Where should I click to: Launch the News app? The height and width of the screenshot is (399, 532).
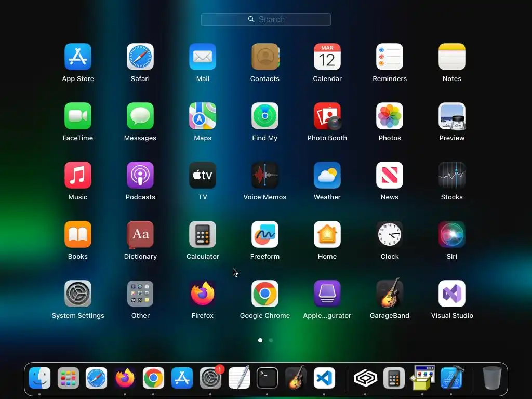[390, 175]
